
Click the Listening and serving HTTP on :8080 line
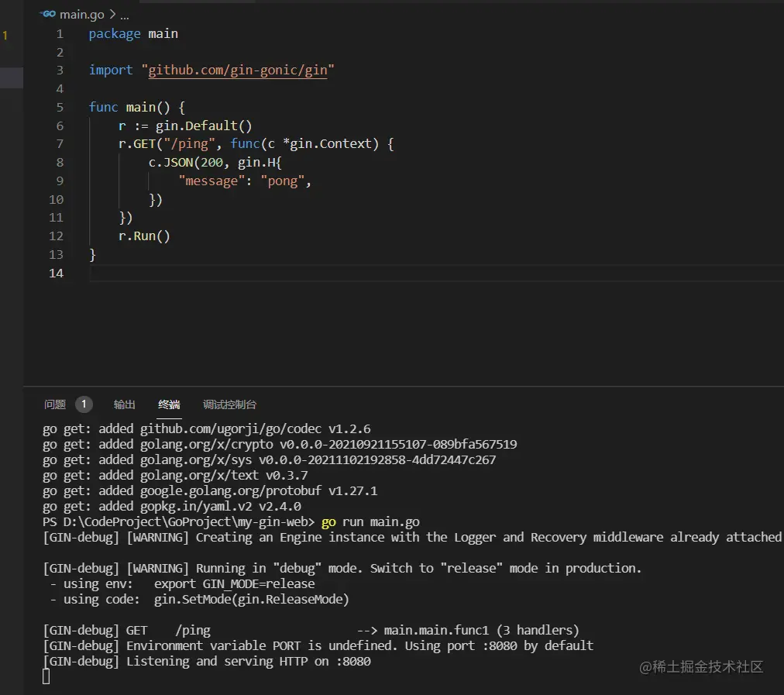[x=207, y=662]
